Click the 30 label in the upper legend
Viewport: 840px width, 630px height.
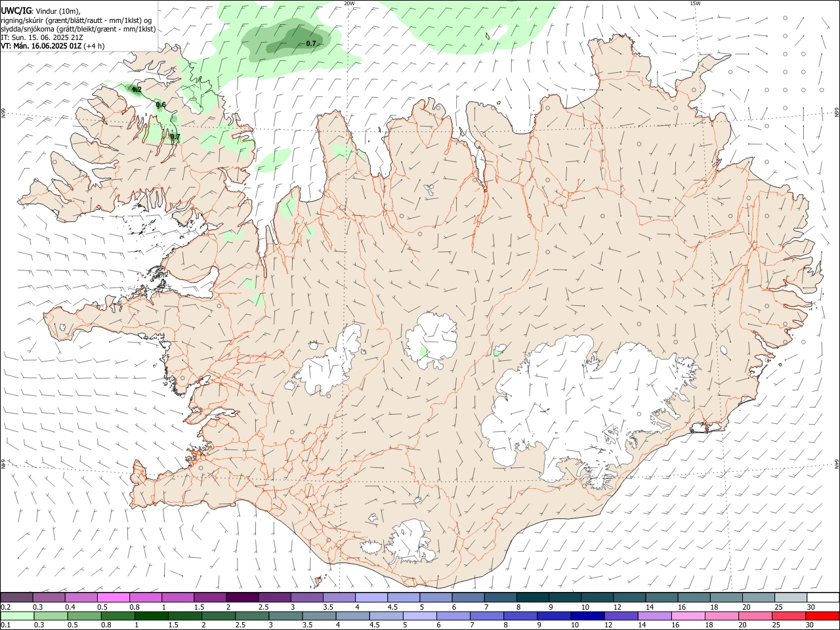811,607
